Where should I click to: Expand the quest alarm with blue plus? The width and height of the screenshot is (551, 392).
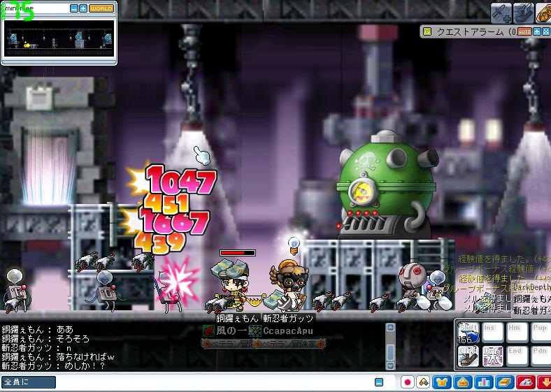click(x=537, y=32)
